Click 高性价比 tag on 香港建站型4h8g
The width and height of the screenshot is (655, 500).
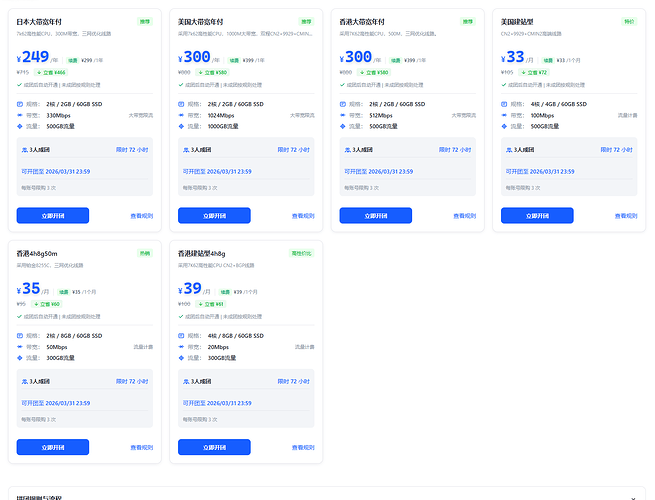(301, 253)
